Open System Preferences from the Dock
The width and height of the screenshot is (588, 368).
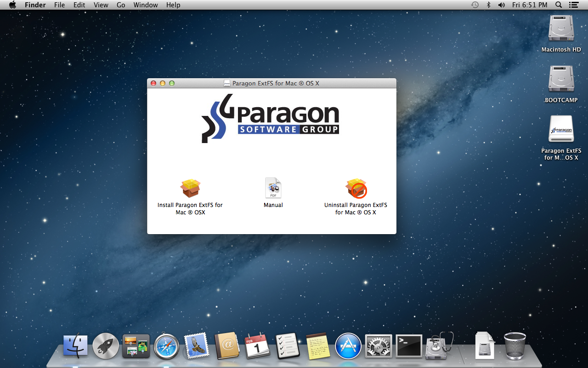[x=379, y=346]
